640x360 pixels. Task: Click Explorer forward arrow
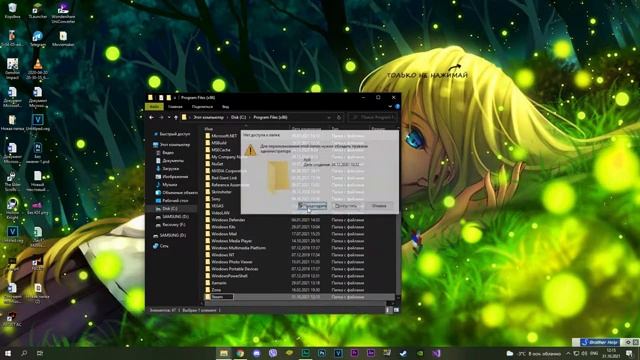coord(161,118)
